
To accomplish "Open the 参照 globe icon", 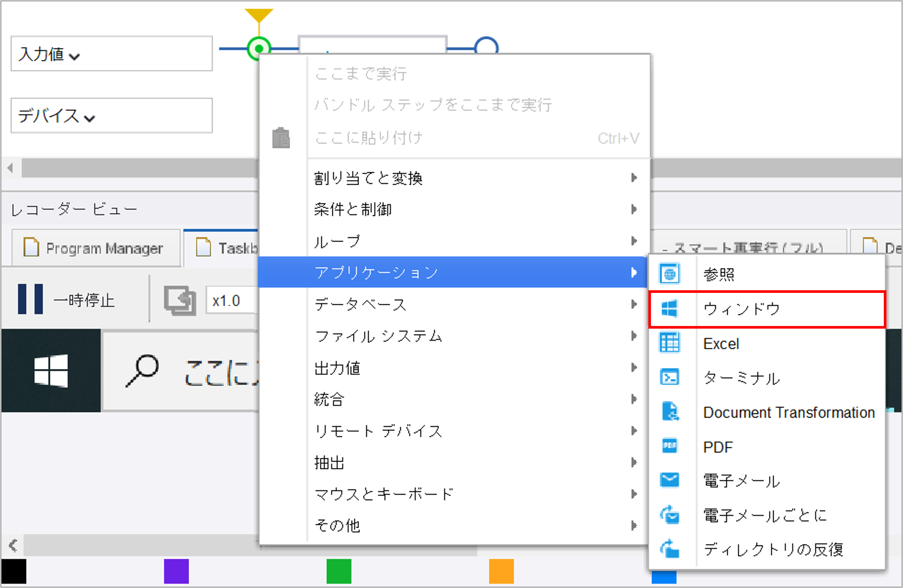I will (670, 274).
